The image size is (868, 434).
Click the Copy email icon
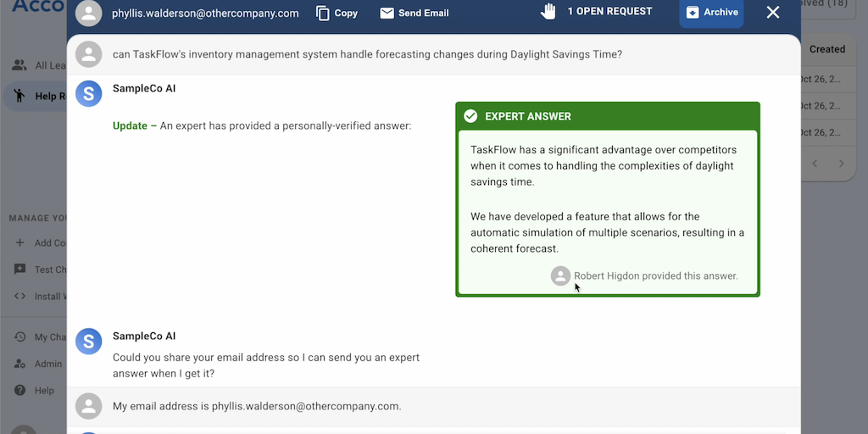pyautogui.click(x=323, y=13)
